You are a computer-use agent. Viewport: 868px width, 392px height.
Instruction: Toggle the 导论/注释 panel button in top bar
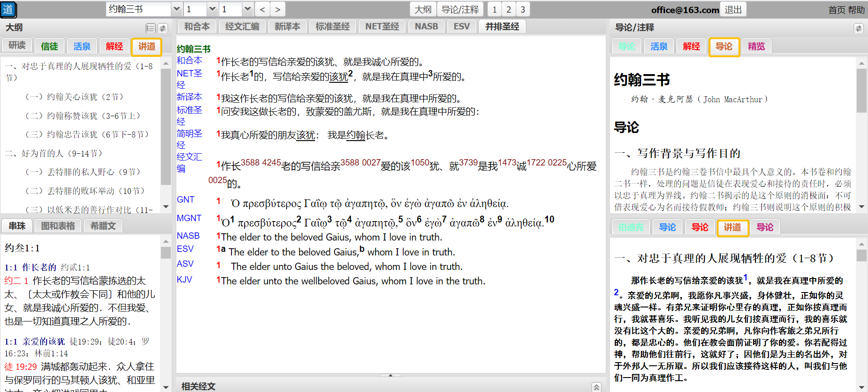[x=460, y=9]
